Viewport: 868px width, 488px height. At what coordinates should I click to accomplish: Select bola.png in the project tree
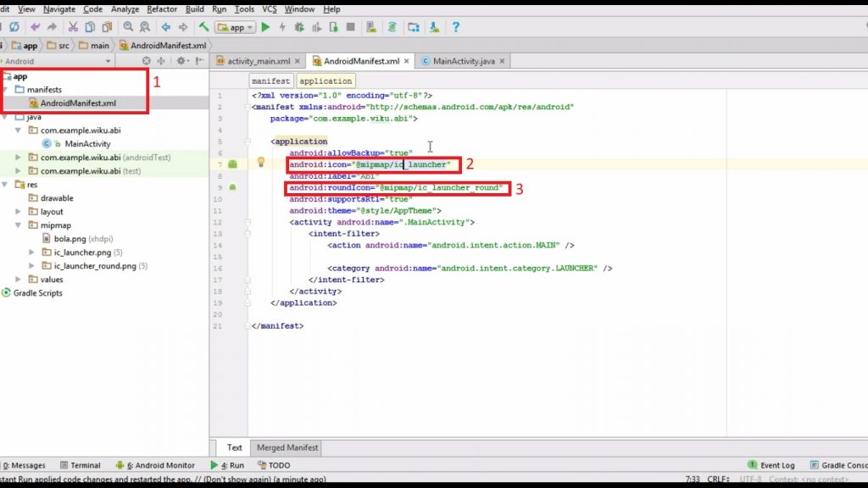[x=71, y=239]
